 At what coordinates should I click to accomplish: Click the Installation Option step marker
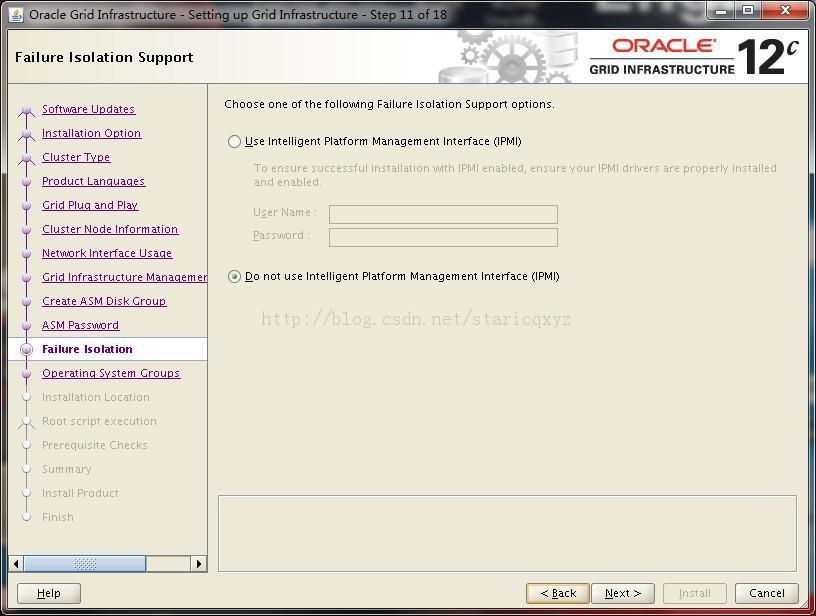tap(27, 134)
